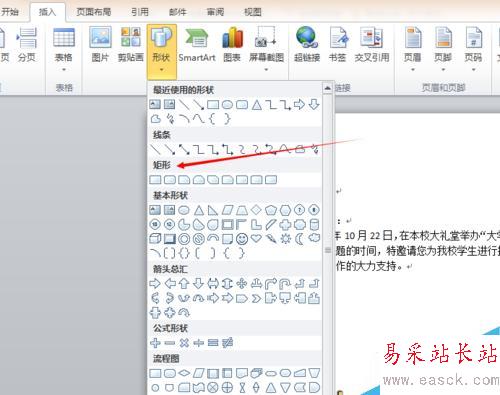Insert 剪贴画 clip art
This screenshot has width=500, height=395.
click(x=131, y=45)
